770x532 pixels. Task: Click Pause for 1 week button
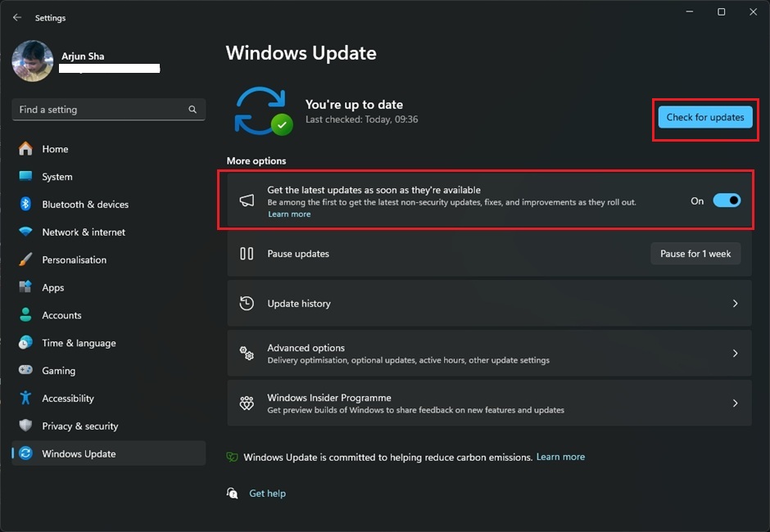pyautogui.click(x=695, y=254)
